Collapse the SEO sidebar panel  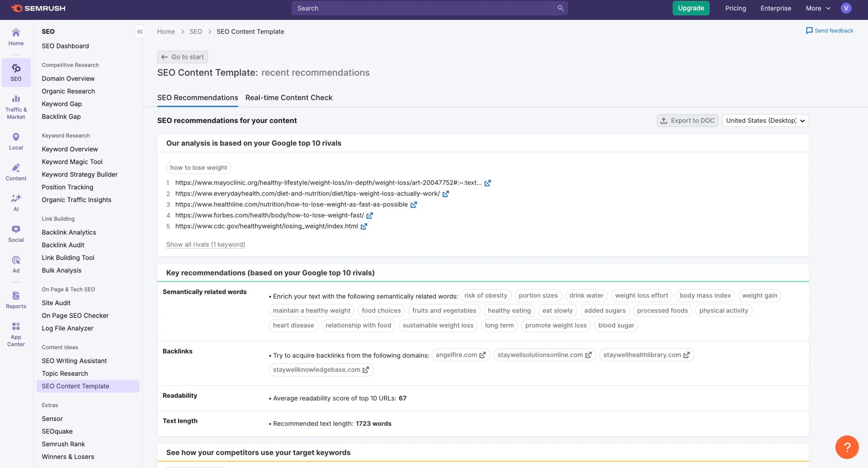tap(139, 32)
